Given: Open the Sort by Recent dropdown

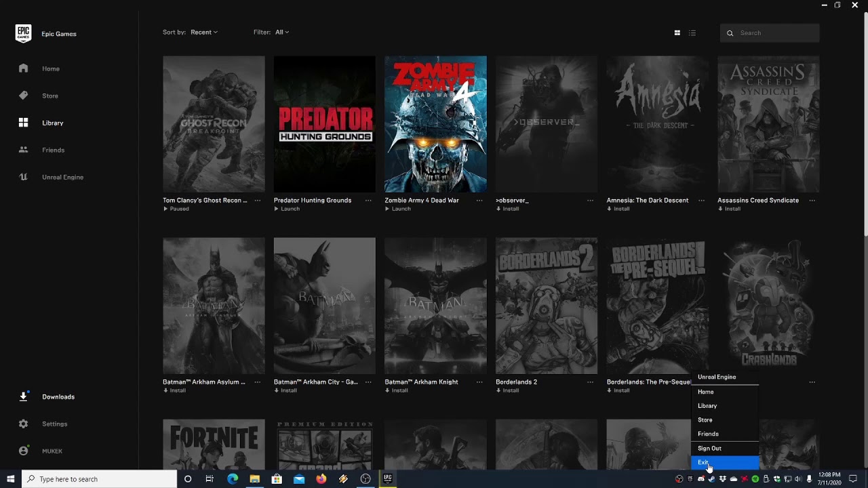Looking at the screenshot, I should 203,32.
